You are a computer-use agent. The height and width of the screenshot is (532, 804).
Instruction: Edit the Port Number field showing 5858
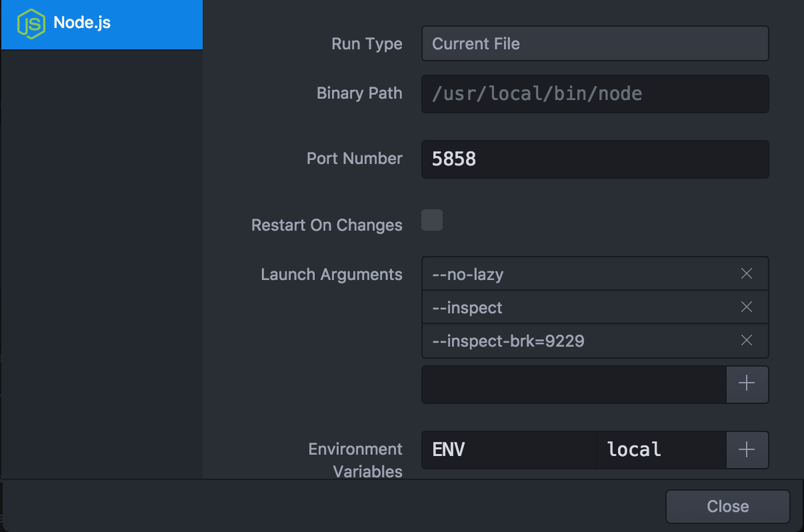point(595,159)
